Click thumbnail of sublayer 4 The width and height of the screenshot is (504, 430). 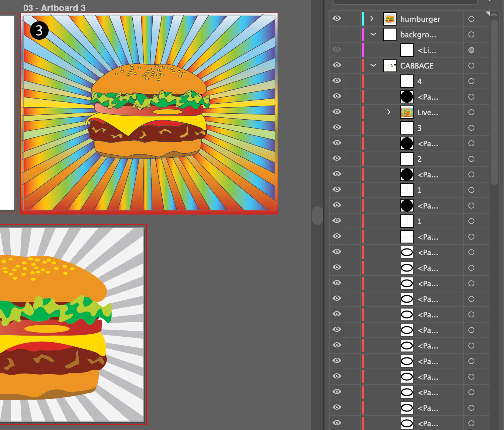(407, 81)
